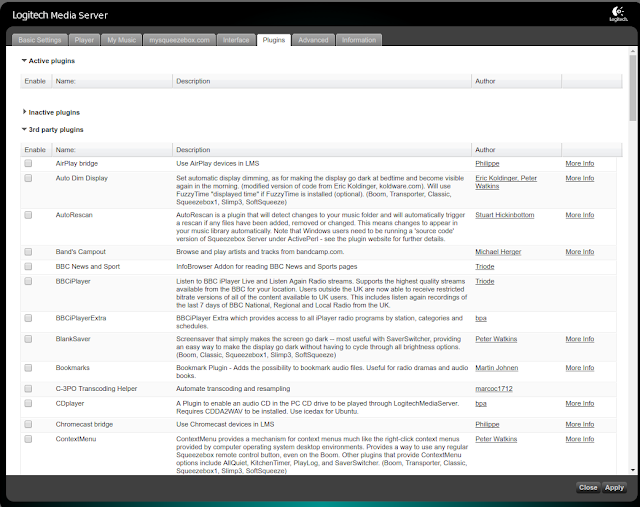Tick the AutoRescan enable checkbox
The width and height of the screenshot is (640, 507).
28,215
